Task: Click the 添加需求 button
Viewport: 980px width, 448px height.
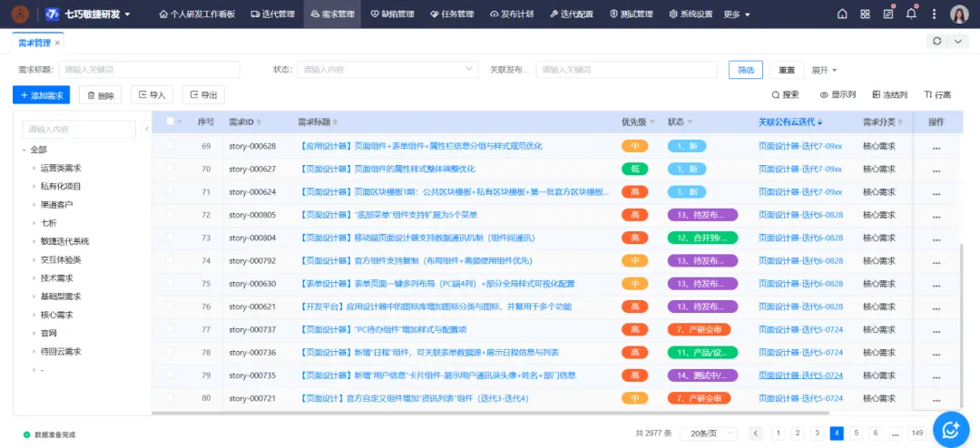Action: coord(41,95)
